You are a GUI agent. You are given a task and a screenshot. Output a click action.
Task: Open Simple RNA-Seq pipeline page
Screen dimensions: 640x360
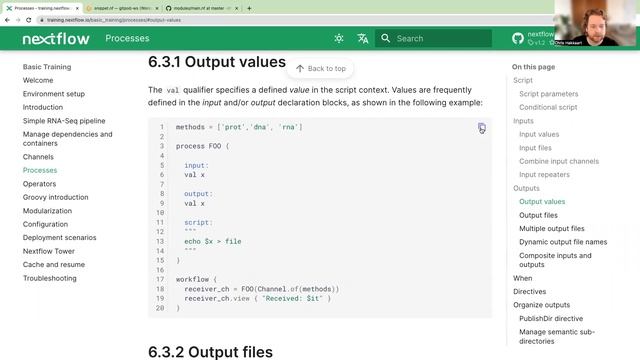(x=64, y=121)
